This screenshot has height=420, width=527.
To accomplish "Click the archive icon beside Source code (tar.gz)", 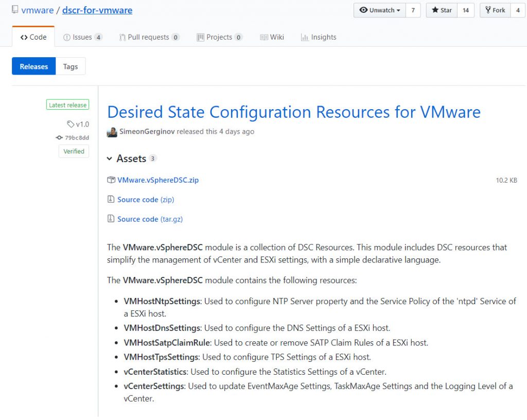I will 111,219.
